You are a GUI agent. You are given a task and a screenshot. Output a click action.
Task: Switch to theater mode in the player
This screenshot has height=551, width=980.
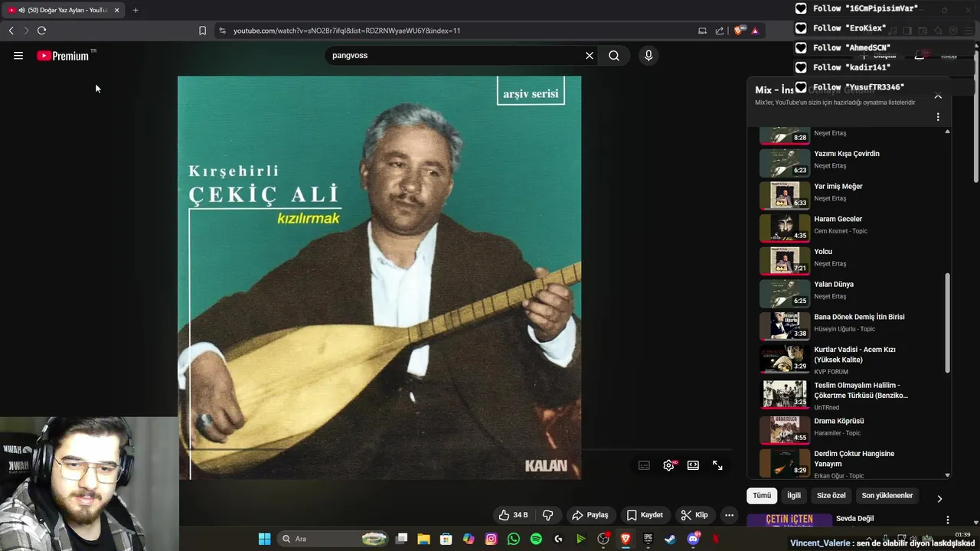[x=693, y=465]
